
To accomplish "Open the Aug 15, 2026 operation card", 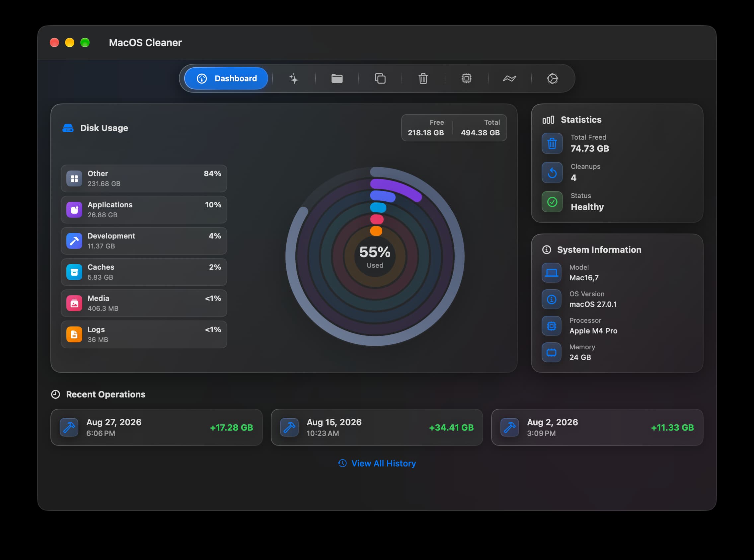I will (x=377, y=427).
